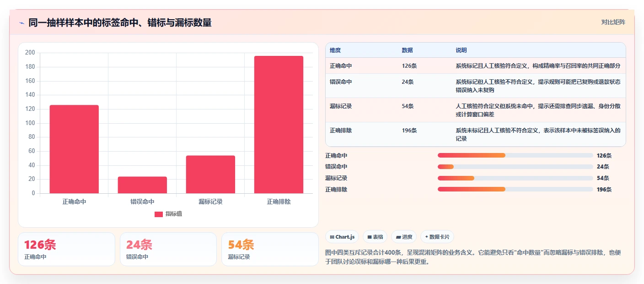The height and width of the screenshot is (284, 644).
Task: Click table cell 24条
Action: [x=408, y=82]
